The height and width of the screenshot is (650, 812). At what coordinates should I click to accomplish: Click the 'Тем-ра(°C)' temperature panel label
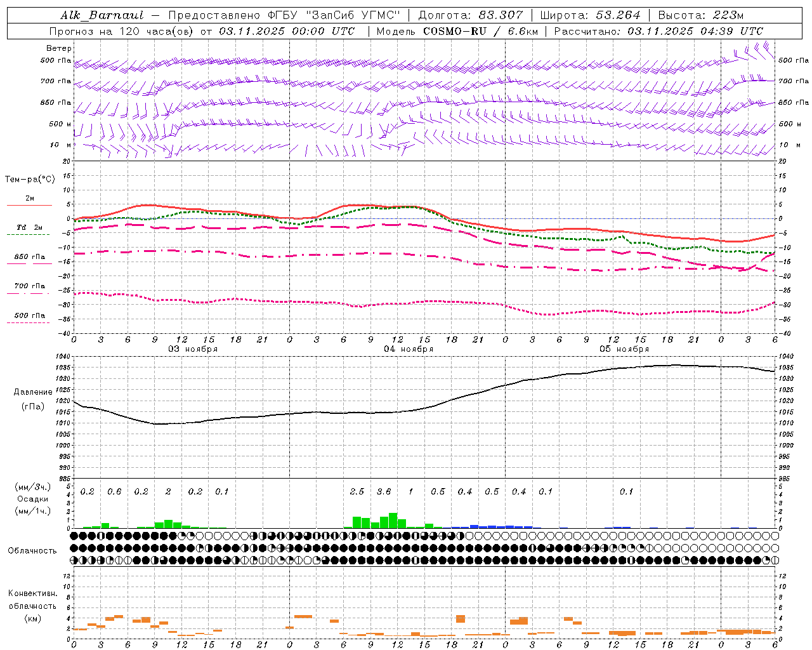pyautogui.click(x=30, y=180)
